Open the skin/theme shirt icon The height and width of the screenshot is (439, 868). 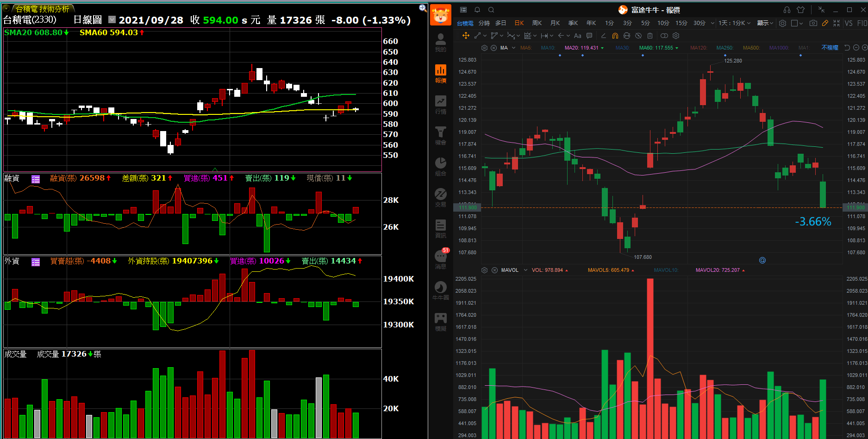click(801, 10)
